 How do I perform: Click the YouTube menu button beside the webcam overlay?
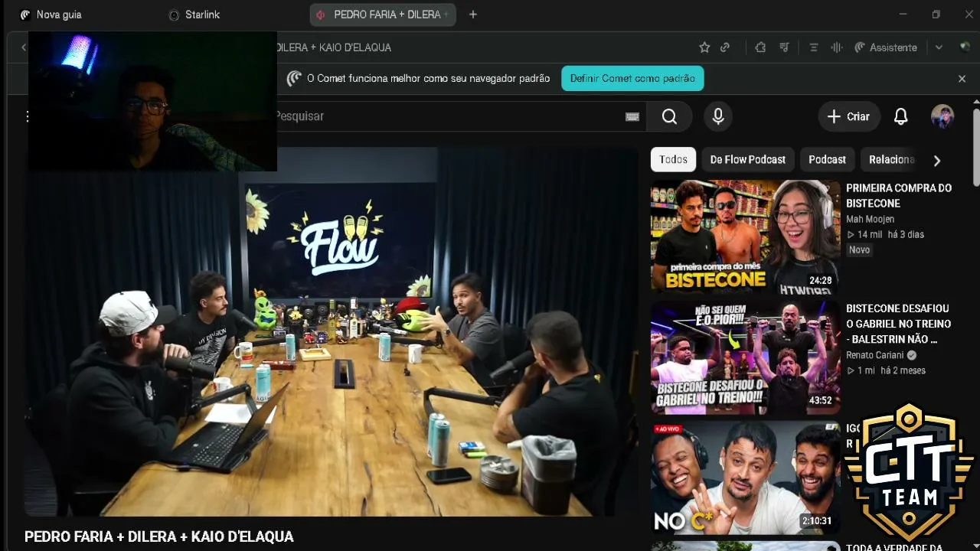[28, 116]
